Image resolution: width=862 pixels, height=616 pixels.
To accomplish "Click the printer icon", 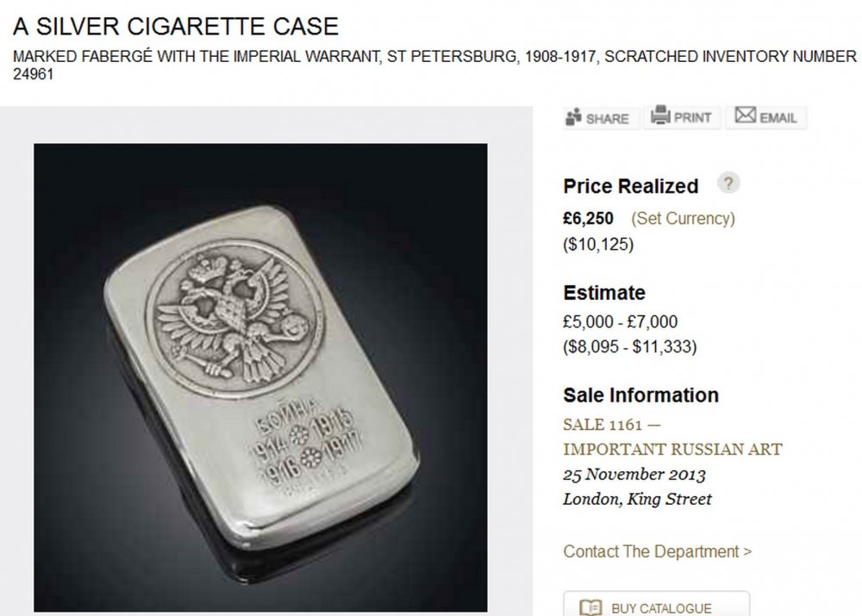I will coord(660,116).
